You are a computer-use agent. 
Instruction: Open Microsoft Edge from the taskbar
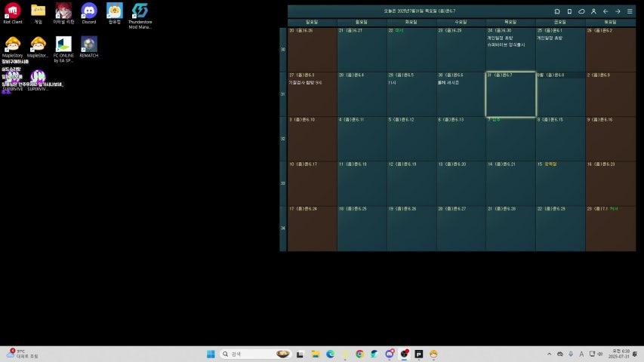click(330, 354)
